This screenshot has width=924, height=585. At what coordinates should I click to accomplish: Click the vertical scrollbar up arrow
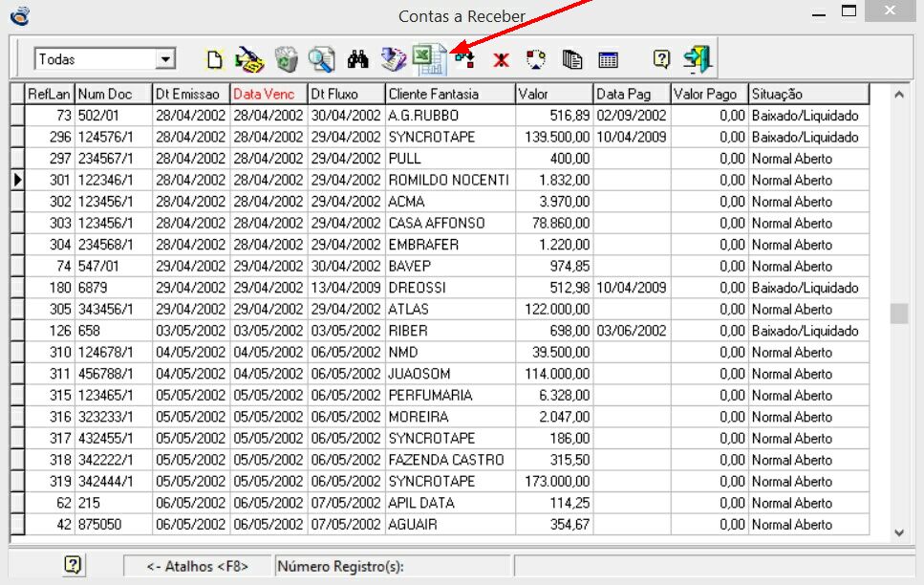899,95
